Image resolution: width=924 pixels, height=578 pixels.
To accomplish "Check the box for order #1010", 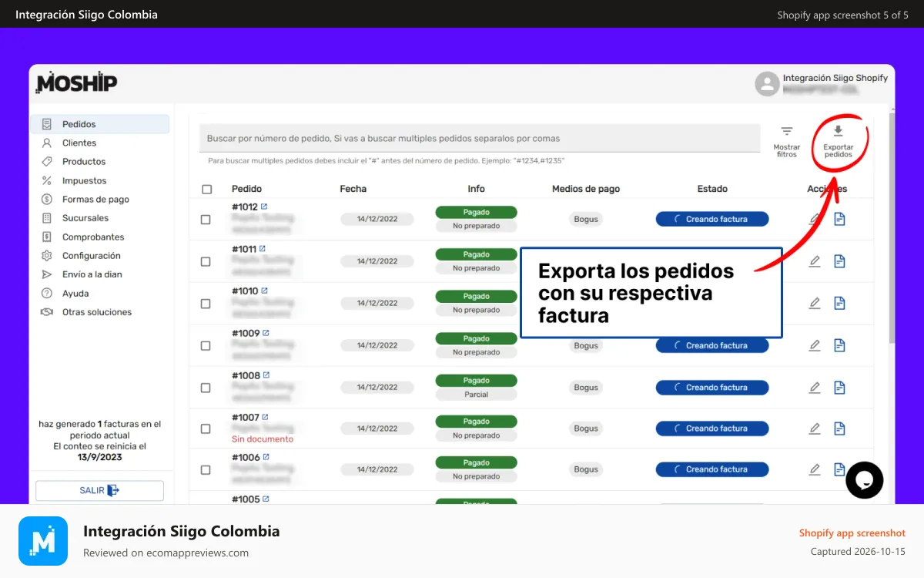I will (206, 304).
